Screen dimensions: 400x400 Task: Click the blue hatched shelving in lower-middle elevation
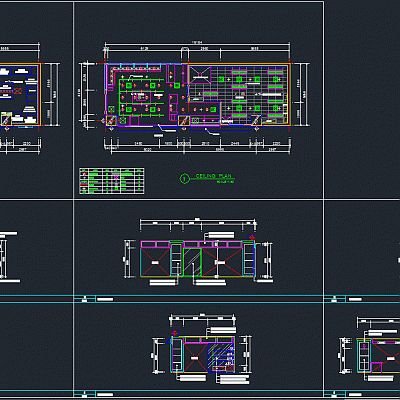click(220, 358)
